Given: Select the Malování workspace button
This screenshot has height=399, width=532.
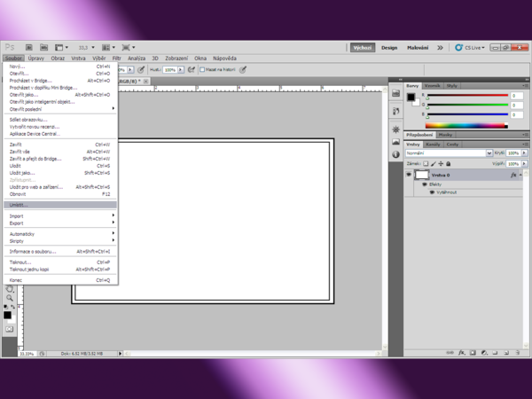Looking at the screenshot, I should [417, 47].
